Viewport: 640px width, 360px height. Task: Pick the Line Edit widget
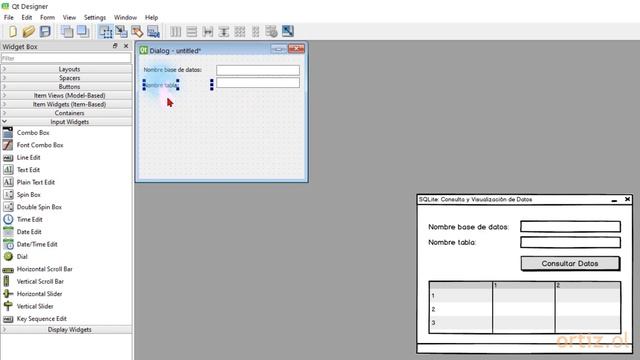point(29,158)
